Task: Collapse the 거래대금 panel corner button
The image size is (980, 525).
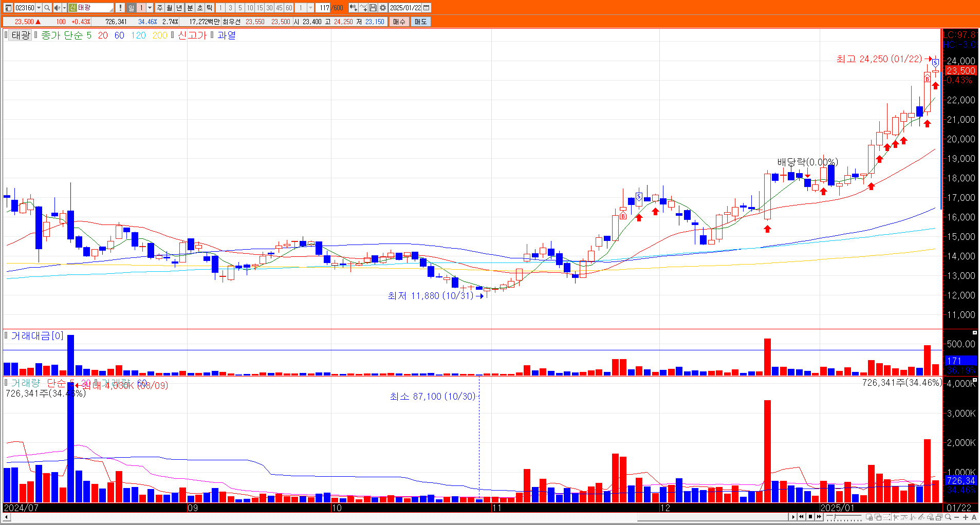Action: tap(974, 333)
